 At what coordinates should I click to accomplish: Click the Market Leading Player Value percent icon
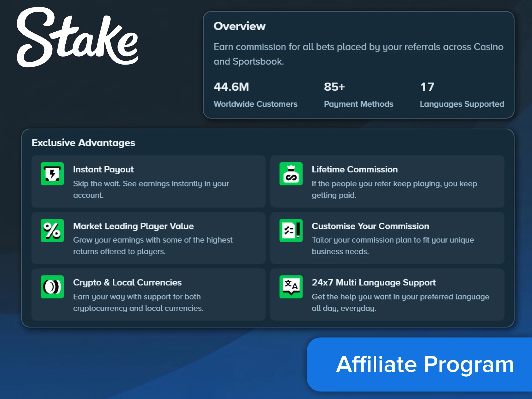[52, 231]
